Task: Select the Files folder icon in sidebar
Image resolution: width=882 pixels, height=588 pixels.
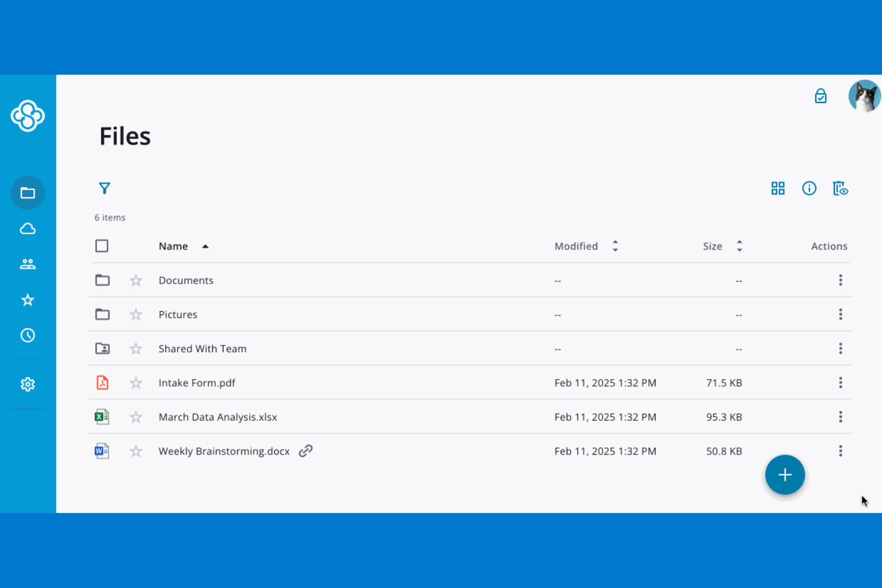Action: click(27, 192)
